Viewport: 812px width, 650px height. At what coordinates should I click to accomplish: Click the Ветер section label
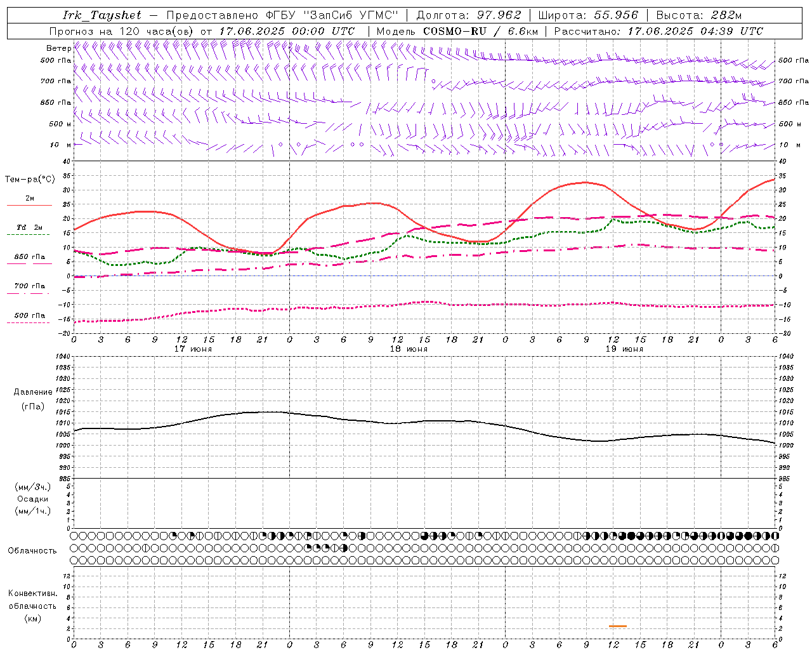click(x=58, y=48)
